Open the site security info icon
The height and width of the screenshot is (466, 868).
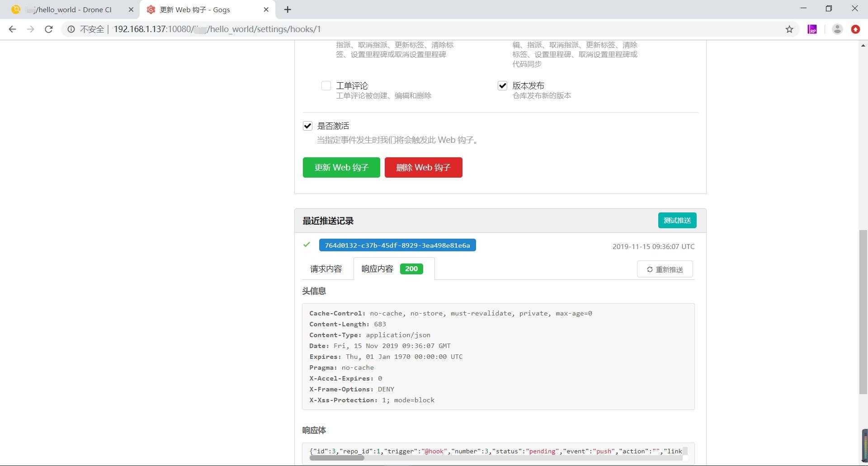point(71,29)
